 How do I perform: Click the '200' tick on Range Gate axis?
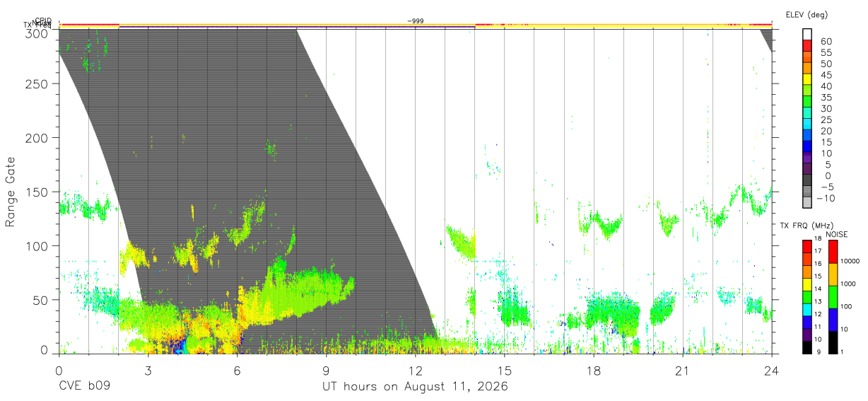37,138
